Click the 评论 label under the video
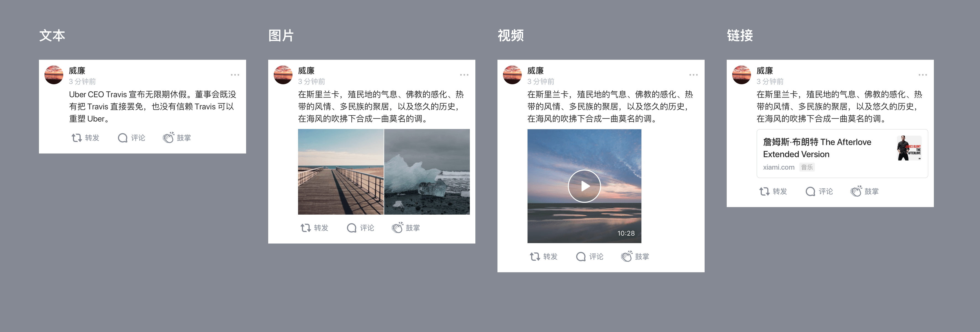Image resolution: width=980 pixels, height=332 pixels. tap(596, 257)
